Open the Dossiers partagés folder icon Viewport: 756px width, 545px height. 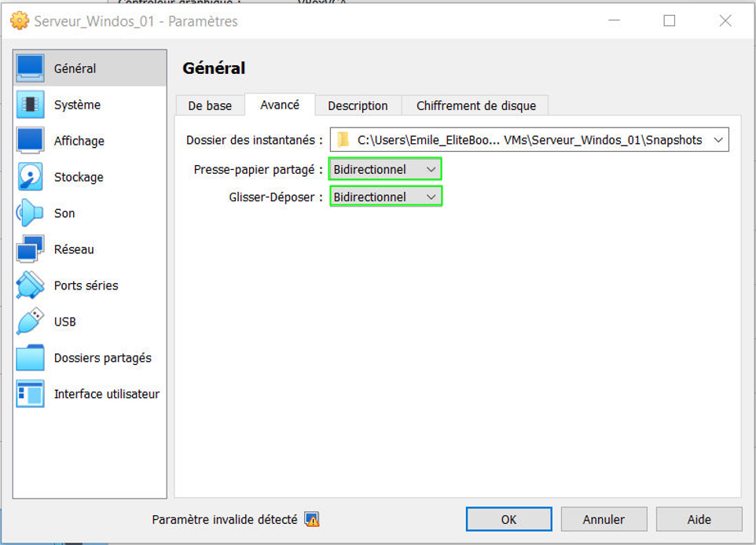[x=31, y=358]
